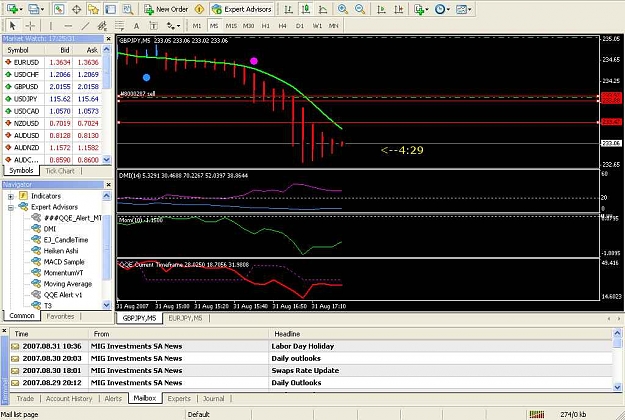Open the clock periodicity dropdown arrow

[448, 9]
